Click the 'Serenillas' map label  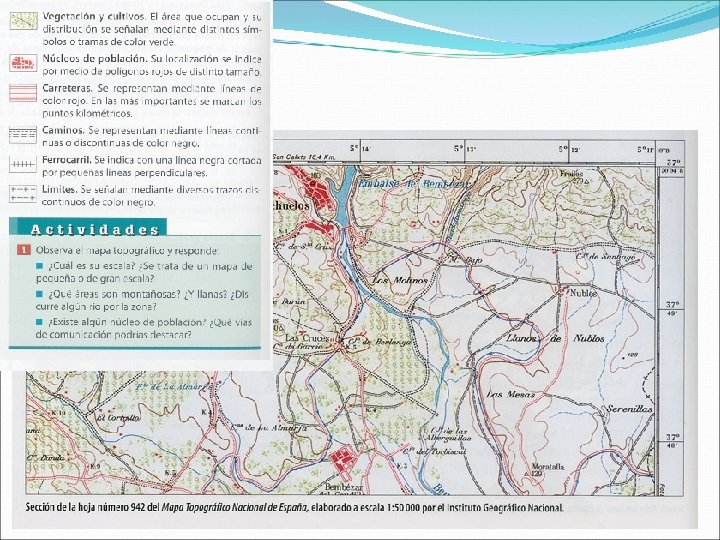click(x=629, y=409)
